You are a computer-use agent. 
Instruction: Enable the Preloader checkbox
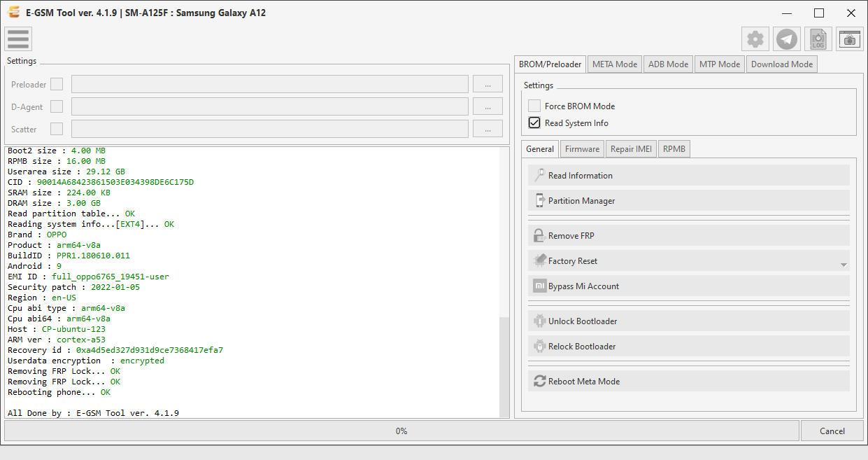[x=57, y=84]
